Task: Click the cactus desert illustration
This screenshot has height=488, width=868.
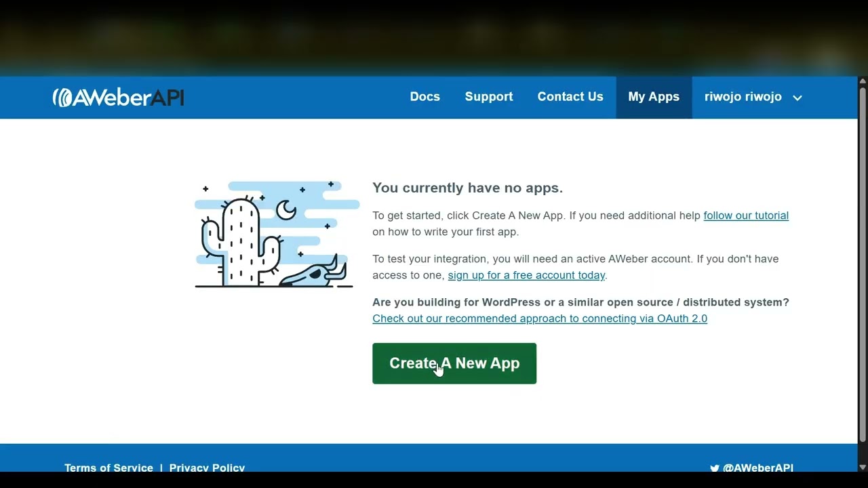Action: point(277,235)
